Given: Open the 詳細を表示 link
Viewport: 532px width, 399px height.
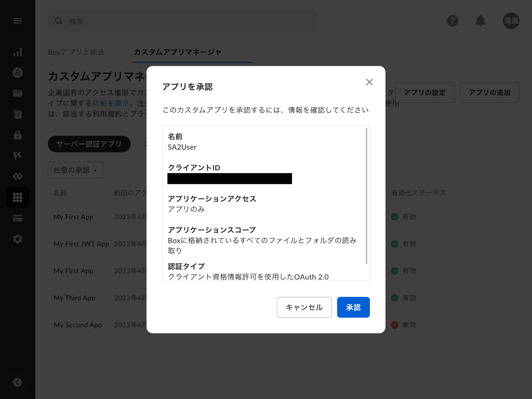Looking at the screenshot, I should pyautogui.click(x=111, y=103).
